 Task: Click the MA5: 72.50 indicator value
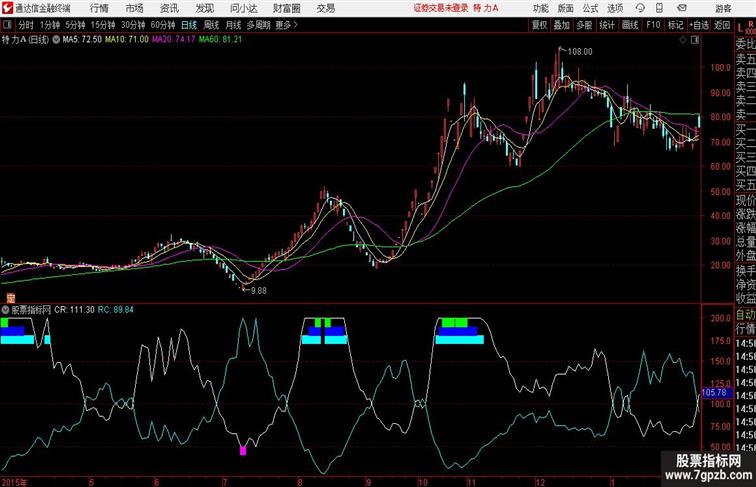(x=82, y=40)
